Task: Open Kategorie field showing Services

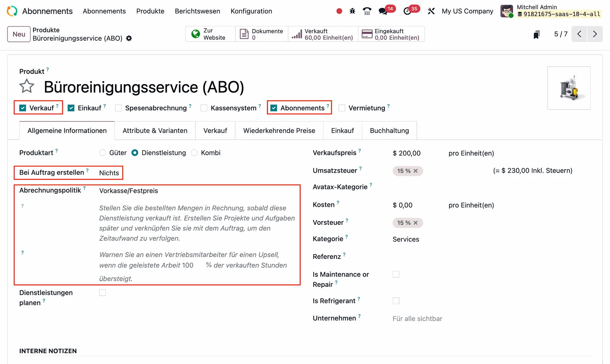Action: [x=406, y=239]
